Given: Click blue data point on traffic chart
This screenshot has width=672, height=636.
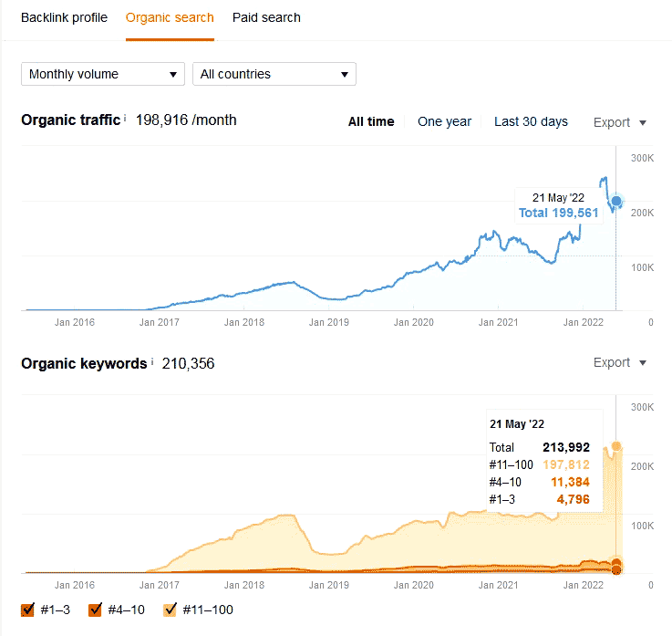Looking at the screenshot, I should tap(616, 202).
